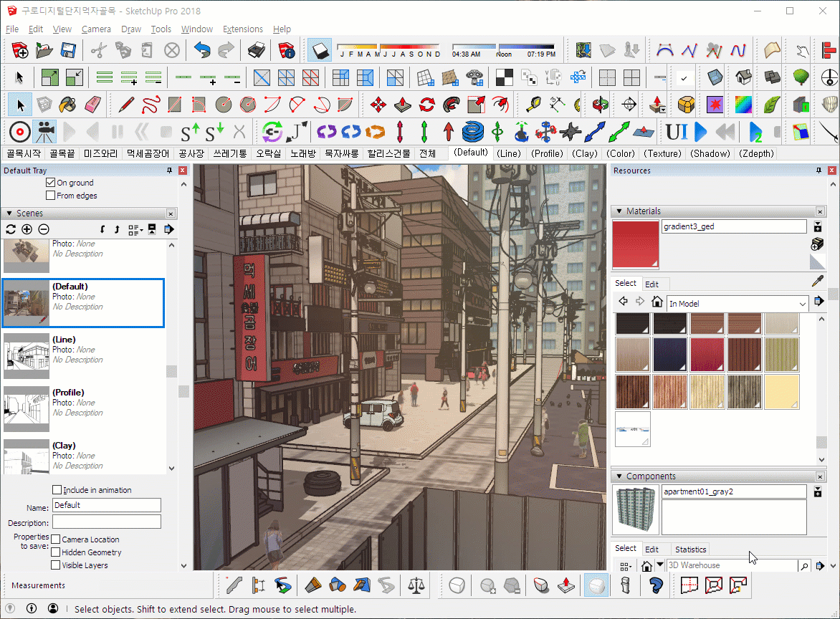This screenshot has width=840, height=619.
Task: Pick the eyedropper Sample Paint icon
Action: click(818, 281)
